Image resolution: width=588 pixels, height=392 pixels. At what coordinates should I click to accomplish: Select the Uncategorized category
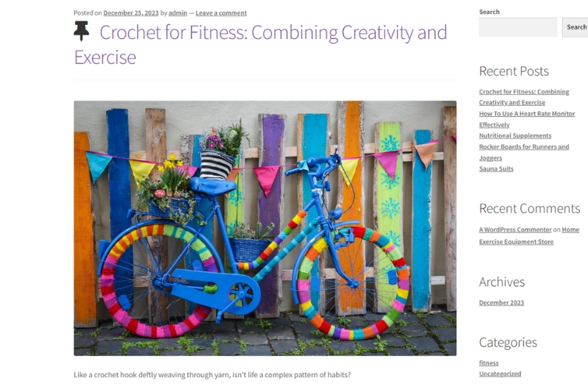[x=500, y=374]
